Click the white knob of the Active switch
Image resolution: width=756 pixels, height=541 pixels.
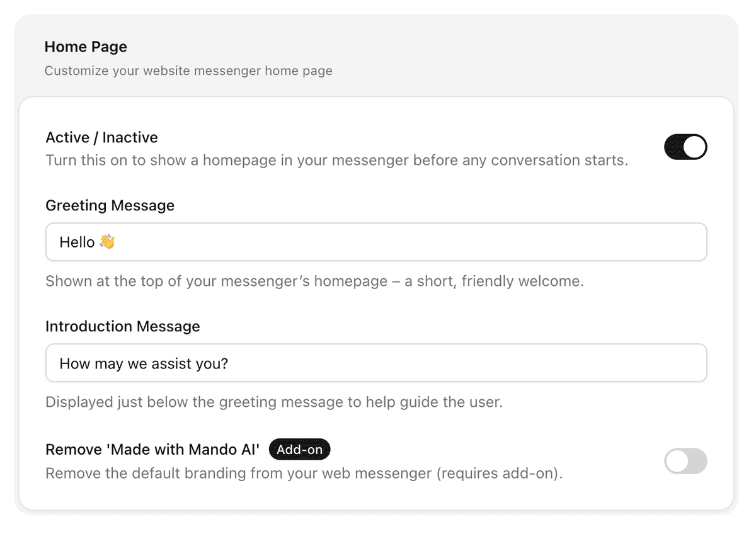pyautogui.click(x=696, y=147)
